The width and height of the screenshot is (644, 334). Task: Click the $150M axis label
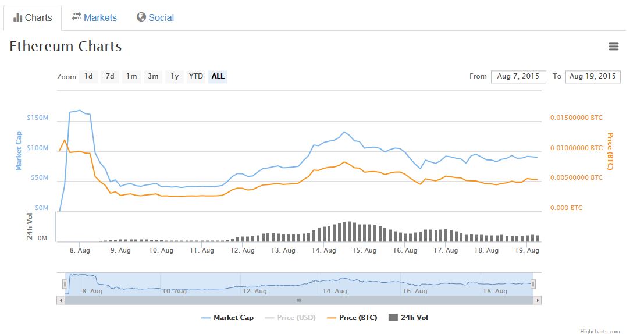(x=37, y=118)
